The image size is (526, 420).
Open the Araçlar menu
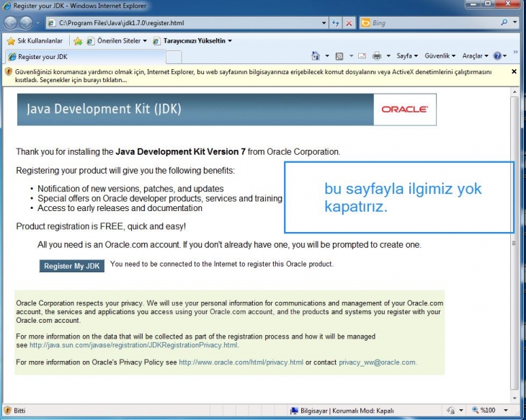[x=473, y=55]
